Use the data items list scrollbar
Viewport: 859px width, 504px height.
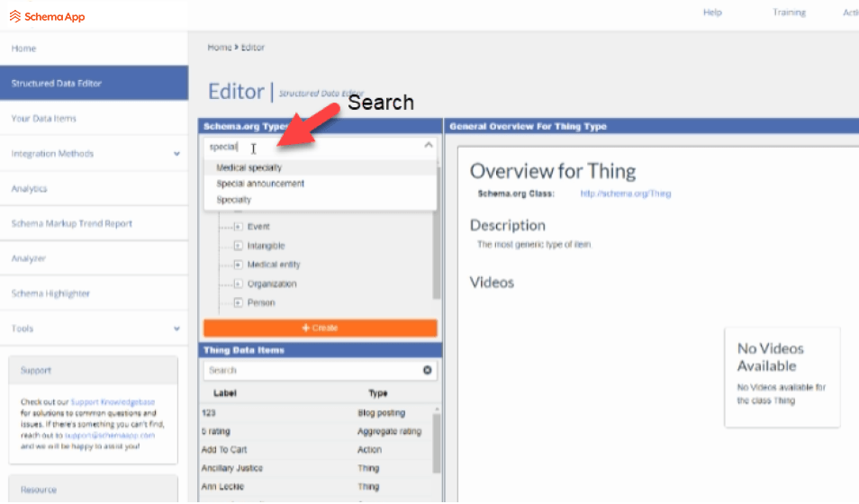tap(437, 444)
